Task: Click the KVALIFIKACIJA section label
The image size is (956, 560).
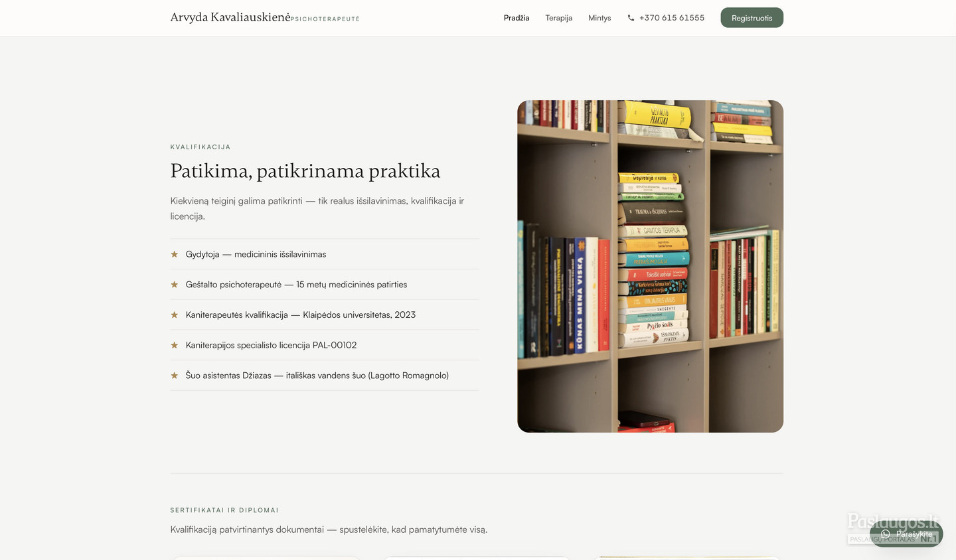Action: click(x=200, y=147)
